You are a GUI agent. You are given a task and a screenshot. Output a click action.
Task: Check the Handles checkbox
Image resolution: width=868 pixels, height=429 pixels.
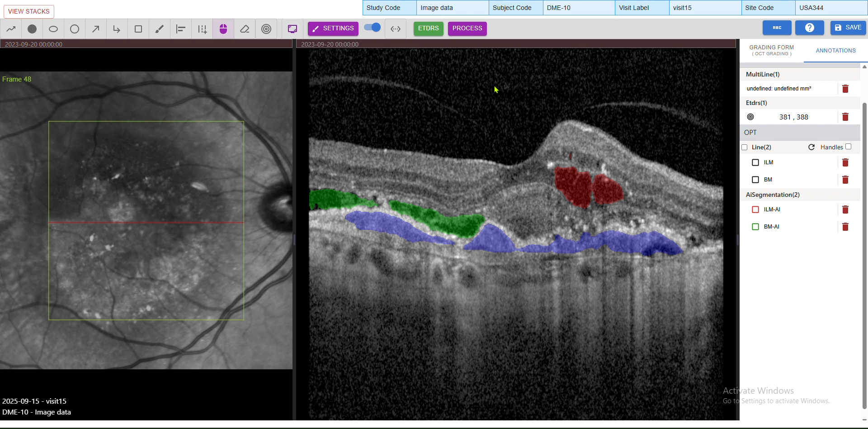coord(849,147)
